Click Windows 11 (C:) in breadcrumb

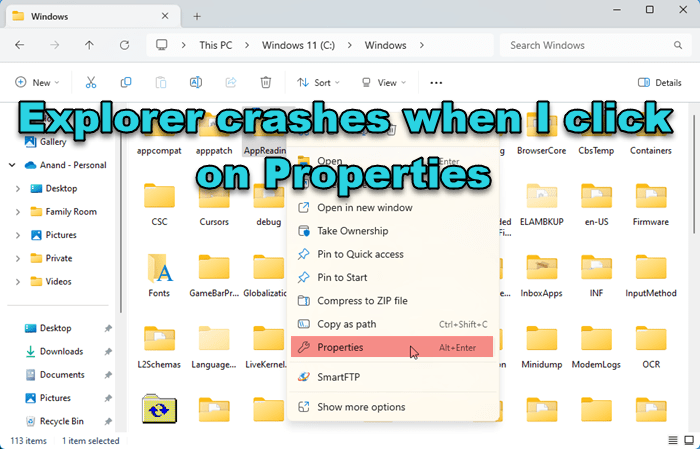pyautogui.click(x=298, y=45)
